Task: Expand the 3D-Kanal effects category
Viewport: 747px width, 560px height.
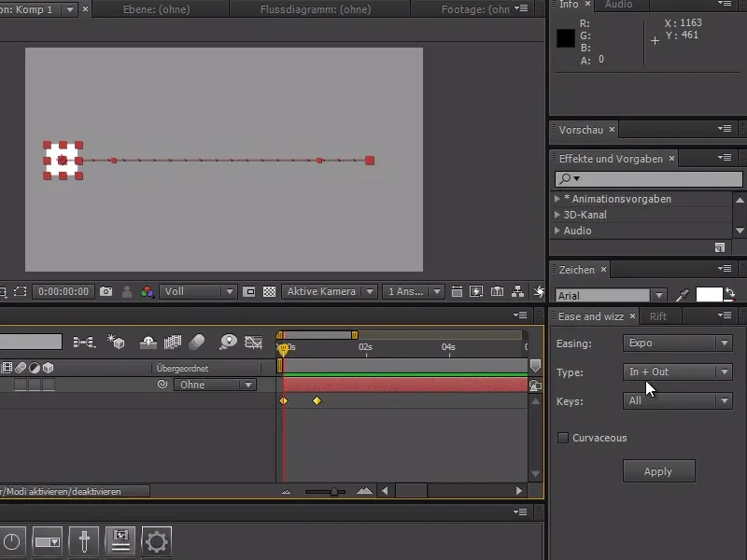Action: point(557,215)
